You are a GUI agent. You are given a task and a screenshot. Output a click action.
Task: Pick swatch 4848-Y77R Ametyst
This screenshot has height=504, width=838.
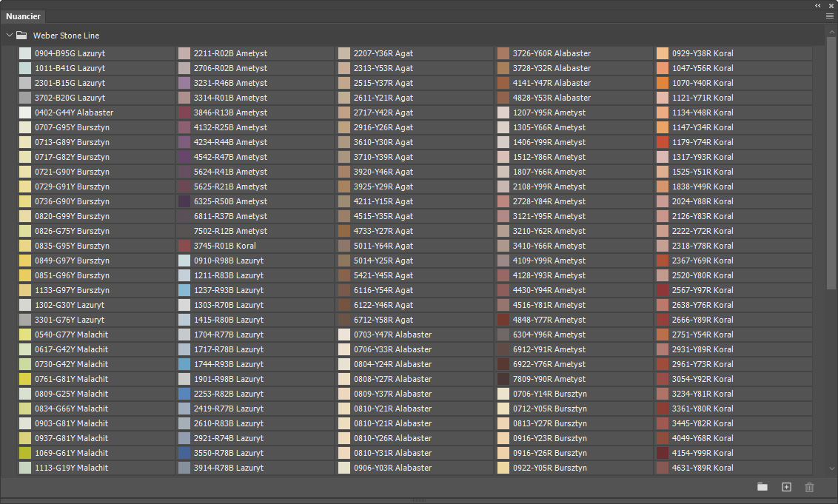(x=574, y=320)
